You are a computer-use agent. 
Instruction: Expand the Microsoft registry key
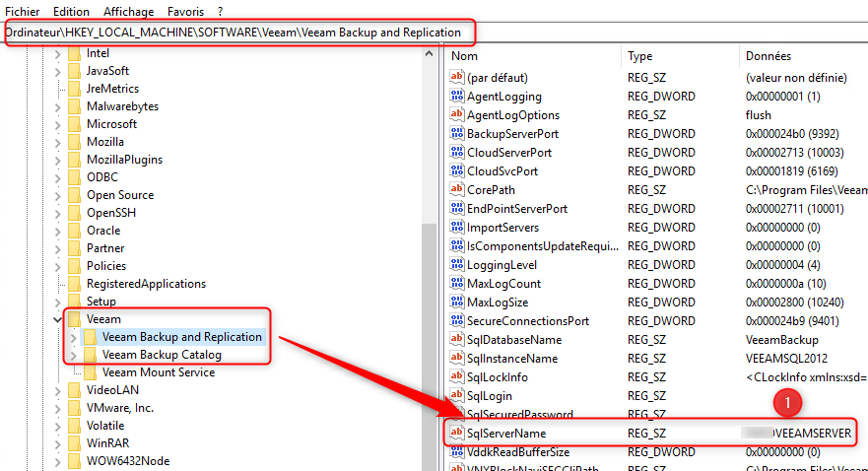click(58, 124)
